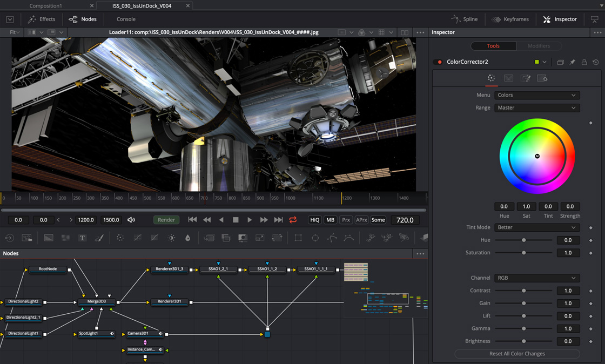
Task: Open the Console panel
Action: pos(126,19)
